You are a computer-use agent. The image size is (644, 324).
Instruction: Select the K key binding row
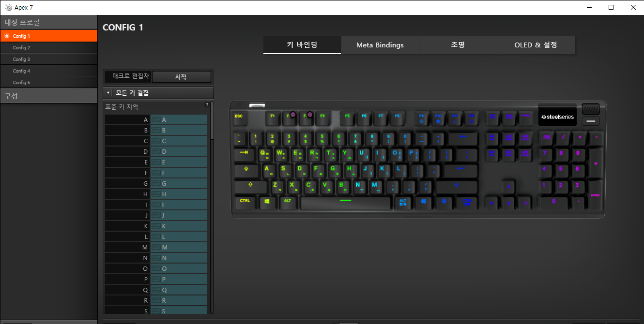pyautogui.click(x=156, y=226)
